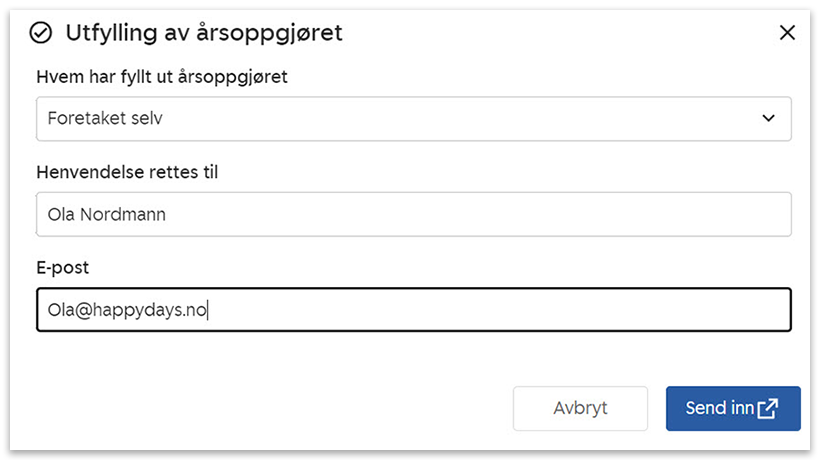
Task: Place cursor after ".no" in the email
Action: pos(207,310)
